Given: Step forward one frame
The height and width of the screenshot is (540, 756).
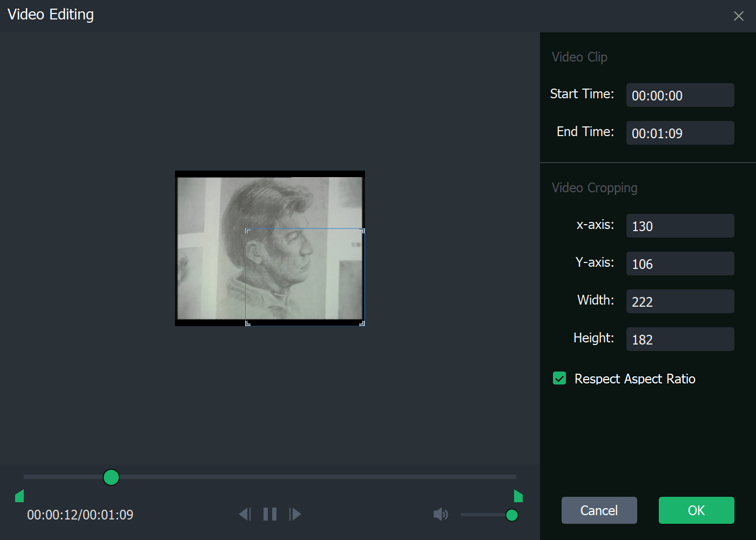Looking at the screenshot, I should point(295,514).
